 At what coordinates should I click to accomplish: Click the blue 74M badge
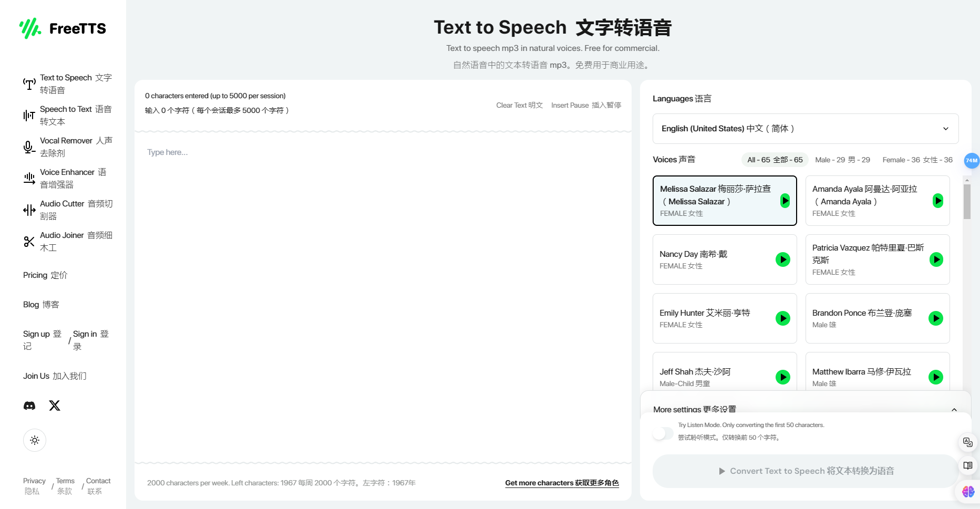[972, 161]
